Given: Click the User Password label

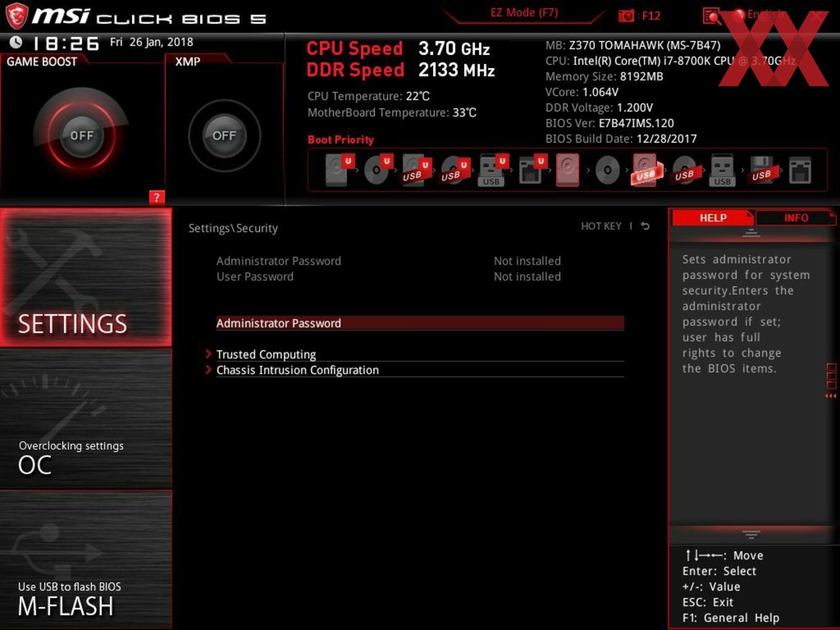Looking at the screenshot, I should tap(254, 277).
